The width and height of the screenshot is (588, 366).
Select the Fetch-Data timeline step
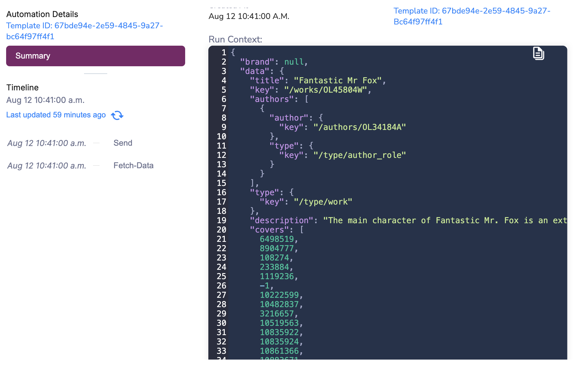click(133, 165)
